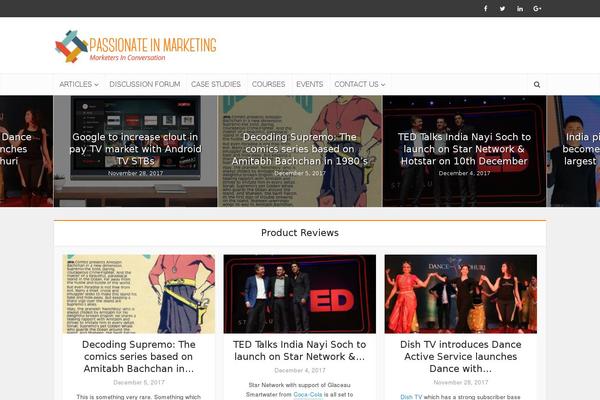Click the Decoding Supremo review card thumbnail
Screen dimensions: 600x400
point(139,294)
